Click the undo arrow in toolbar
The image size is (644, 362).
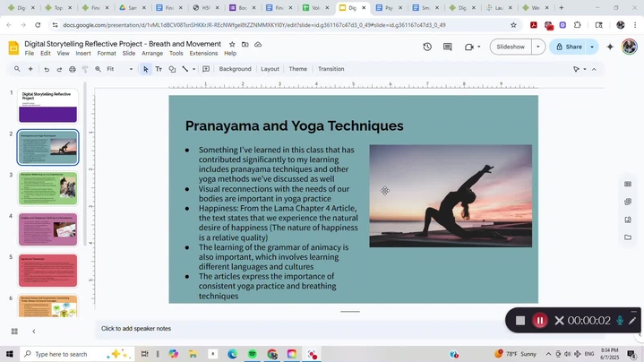coord(47,69)
